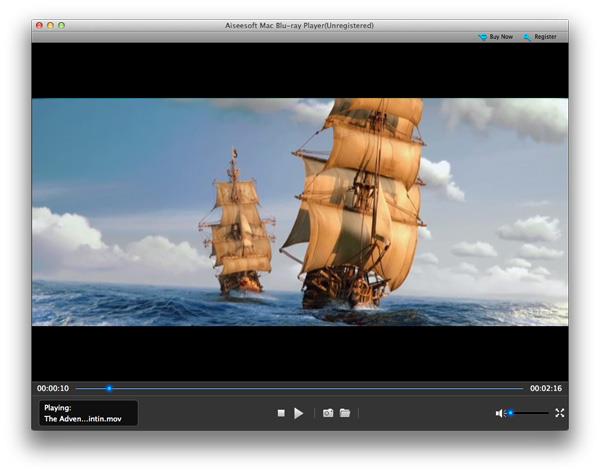
Task: Zoom the window with the green button
Action: (x=61, y=26)
